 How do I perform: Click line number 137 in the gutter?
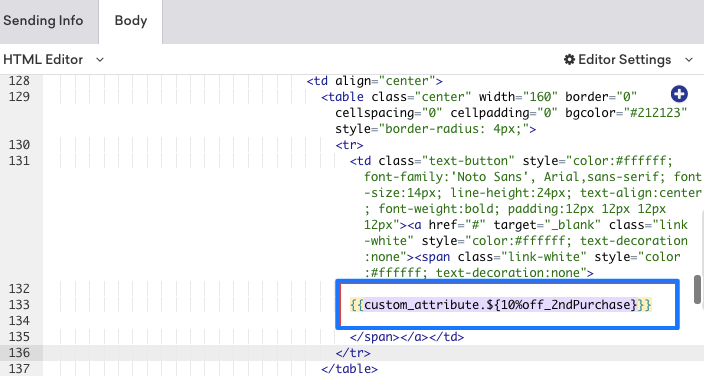tap(19, 369)
